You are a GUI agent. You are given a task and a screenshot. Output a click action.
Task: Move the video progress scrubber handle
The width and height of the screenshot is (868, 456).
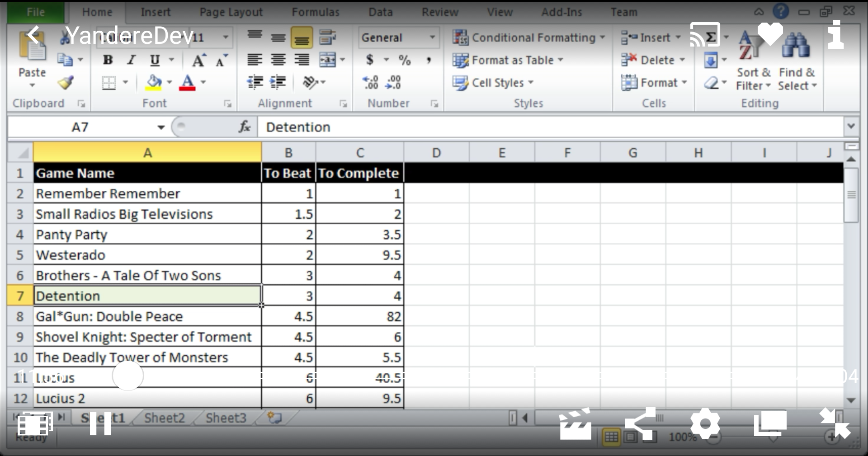[128, 376]
